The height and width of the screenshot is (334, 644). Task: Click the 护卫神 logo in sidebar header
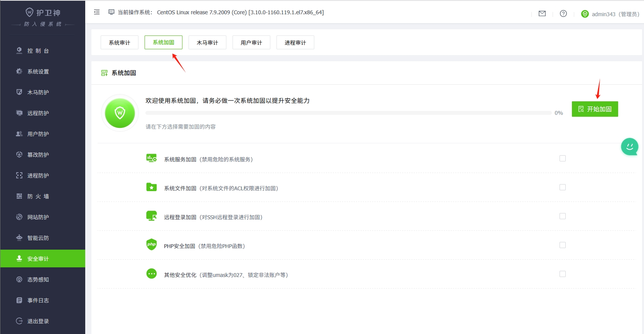(x=43, y=13)
